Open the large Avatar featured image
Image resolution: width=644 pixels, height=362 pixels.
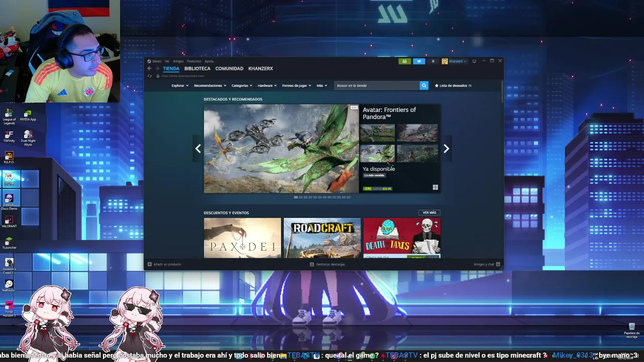281,149
